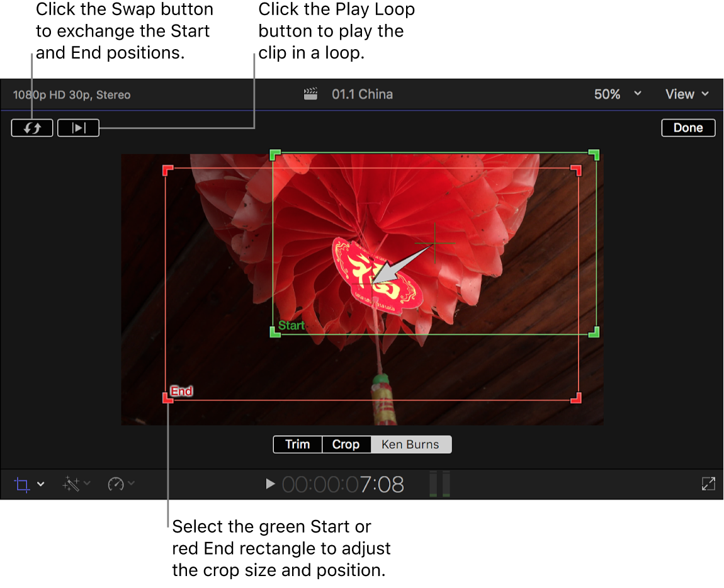This screenshot has width=724, height=588.
Task: Switch to Crop mode
Action: tap(346, 444)
